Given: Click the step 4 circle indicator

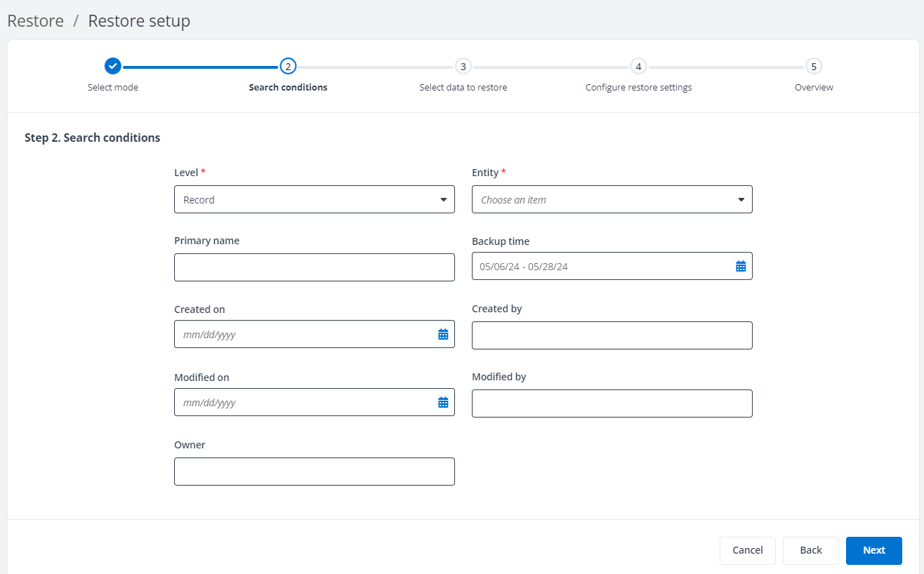Looking at the screenshot, I should (638, 66).
